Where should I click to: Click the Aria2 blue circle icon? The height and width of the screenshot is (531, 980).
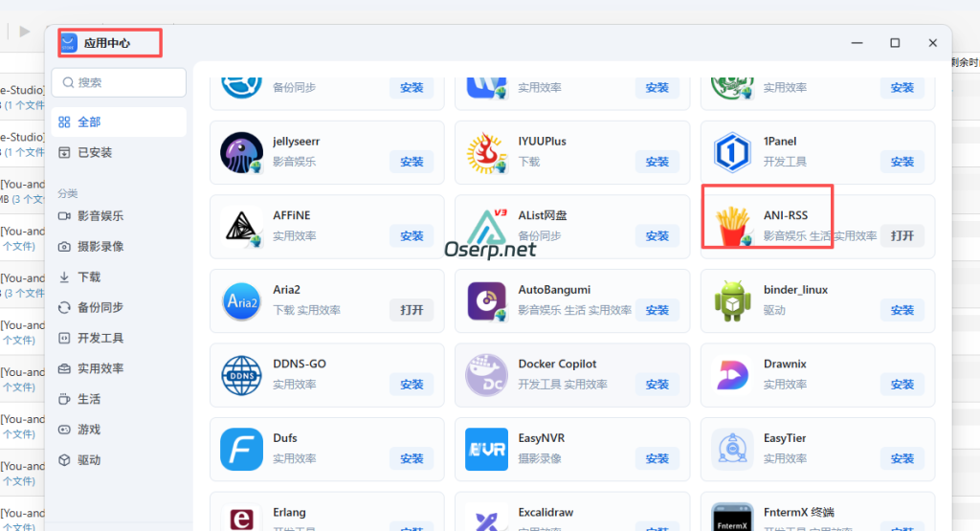(241, 300)
